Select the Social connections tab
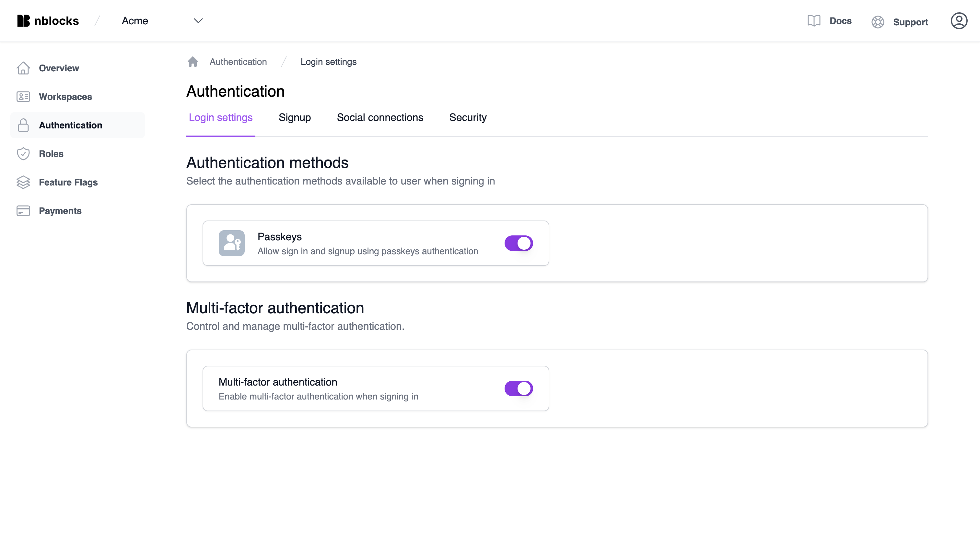 (x=380, y=118)
